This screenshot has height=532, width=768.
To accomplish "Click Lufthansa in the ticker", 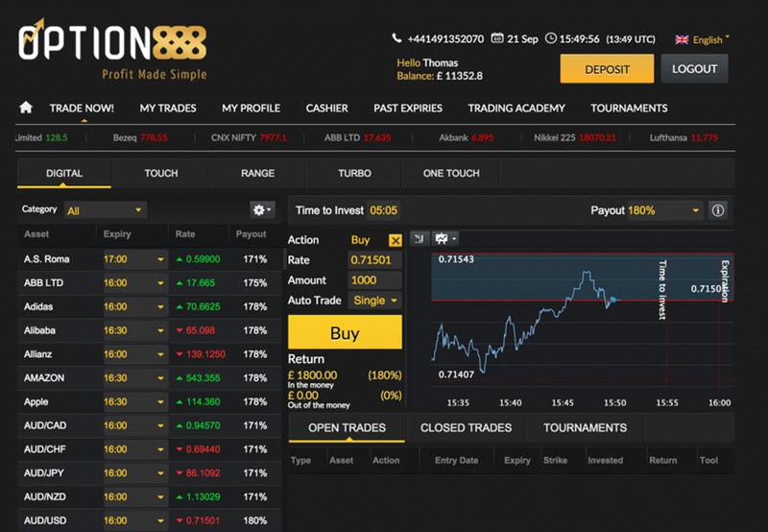I will [x=684, y=137].
